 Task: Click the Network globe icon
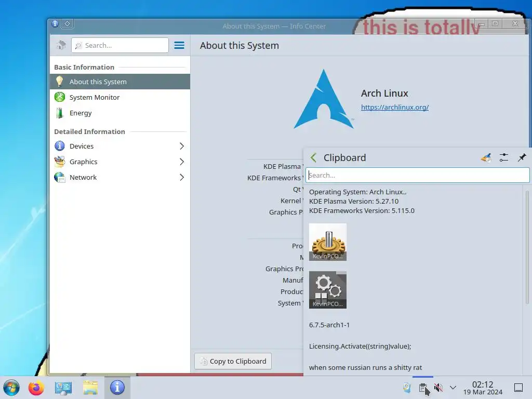[x=60, y=177]
